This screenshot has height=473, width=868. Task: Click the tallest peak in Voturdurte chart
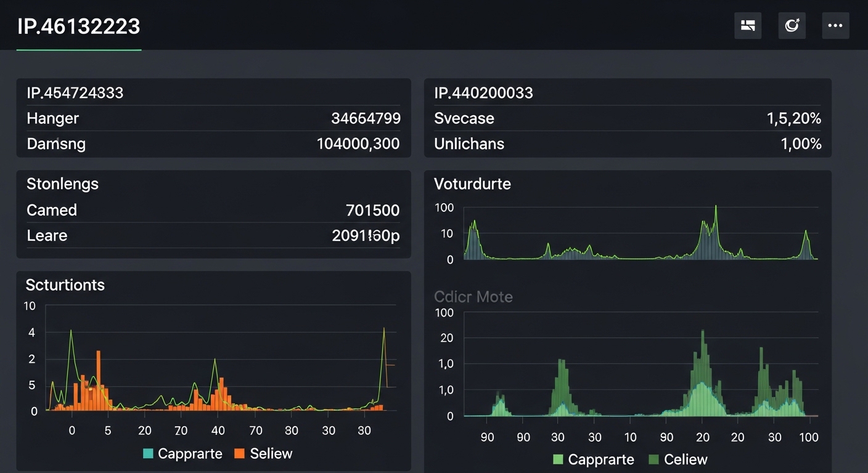[x=716, y=208]
